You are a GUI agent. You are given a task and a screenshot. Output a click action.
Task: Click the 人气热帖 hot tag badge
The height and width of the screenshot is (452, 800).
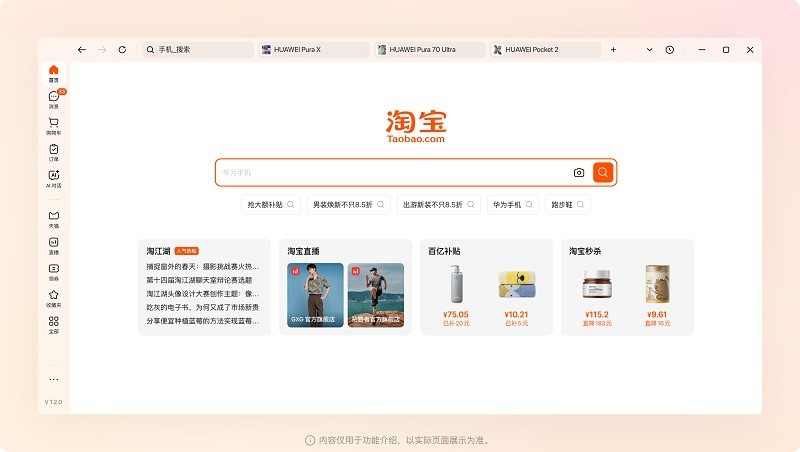187,251
